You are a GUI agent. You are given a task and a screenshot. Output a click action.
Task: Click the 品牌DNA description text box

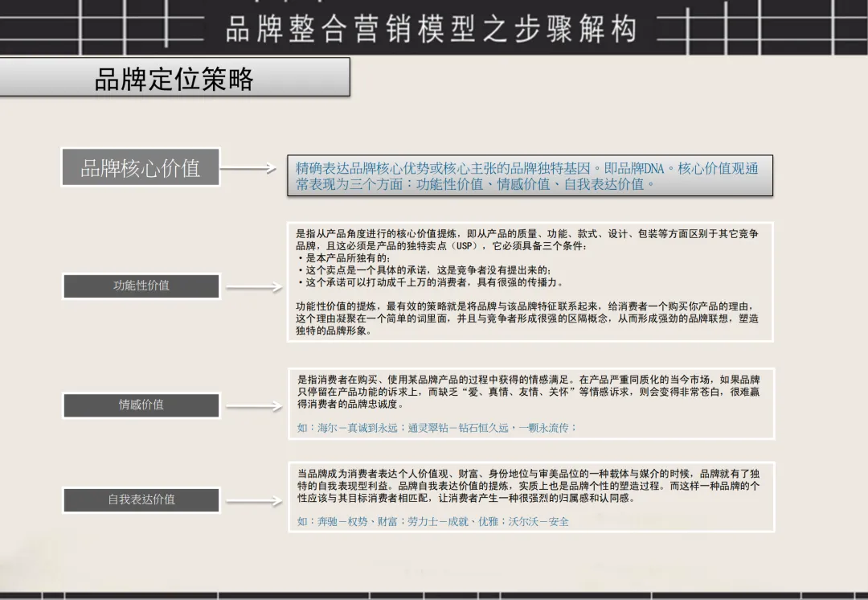tap(530, 175)
